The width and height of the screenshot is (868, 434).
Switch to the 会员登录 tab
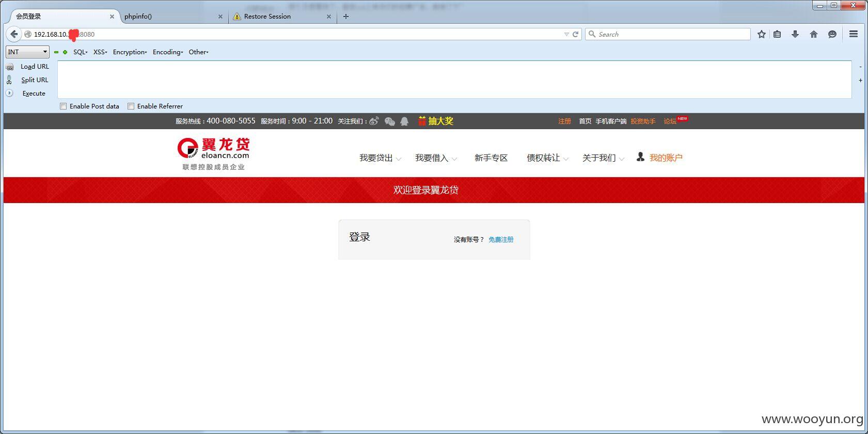point(61,17)
